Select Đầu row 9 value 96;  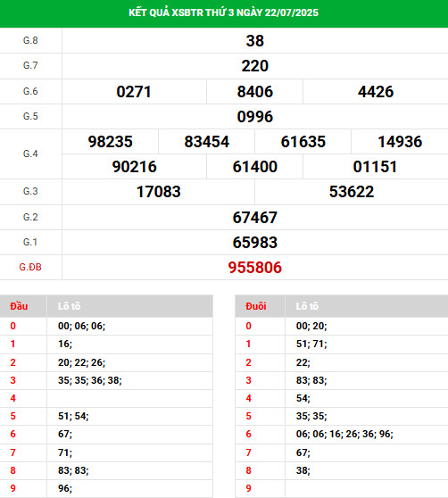pyautogui.click(x=65, y=488)
